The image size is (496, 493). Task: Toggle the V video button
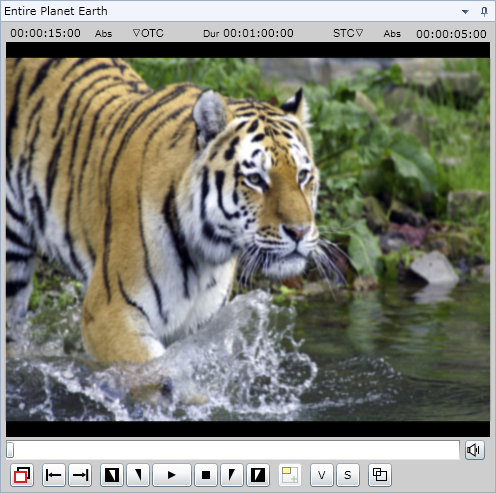(x=322, y=475)
